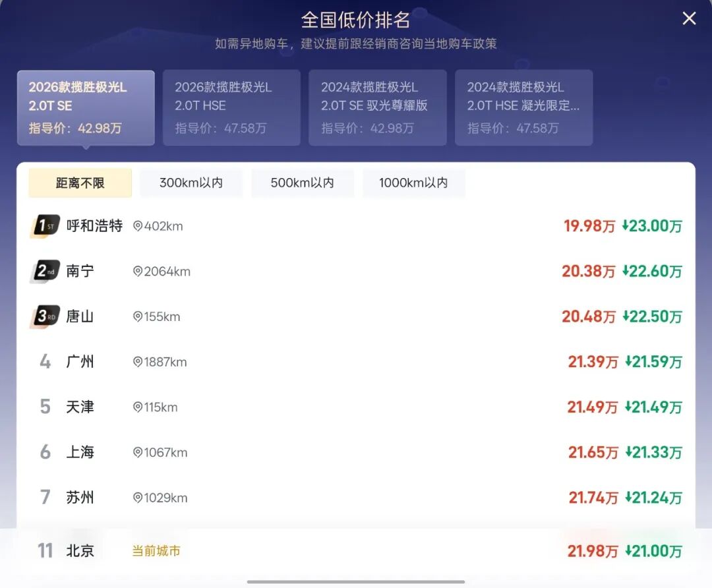This screenshot has height=588, width=712.
Task: Choose the 500km以内 distance filter
Action: (x=303, y=183)
